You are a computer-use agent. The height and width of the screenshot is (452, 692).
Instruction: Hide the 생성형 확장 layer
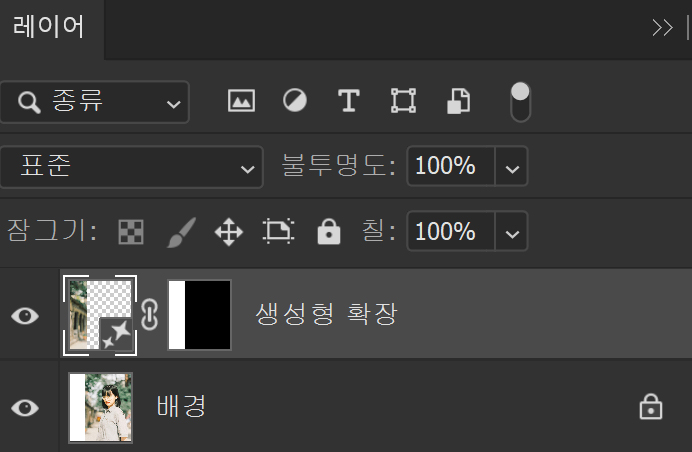point(25,316)
